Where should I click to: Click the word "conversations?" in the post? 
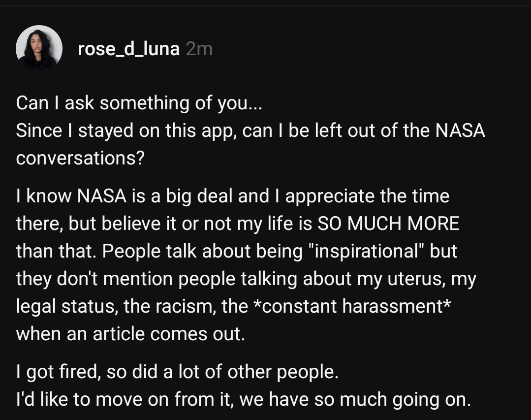click(80, 158)
